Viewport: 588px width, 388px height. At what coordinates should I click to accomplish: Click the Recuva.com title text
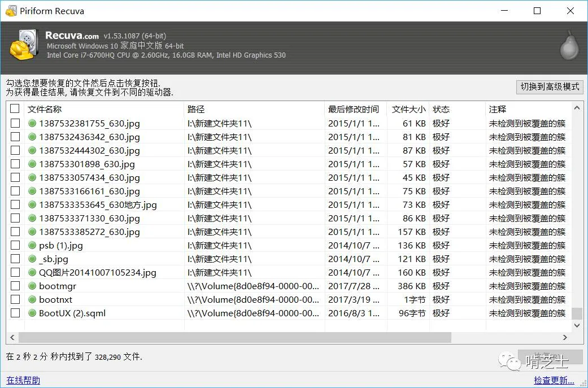[x=72, y=36]
